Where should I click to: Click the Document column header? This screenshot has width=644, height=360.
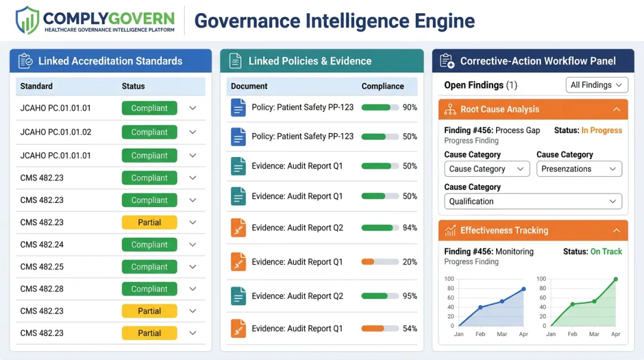click(x=249, y=87)
